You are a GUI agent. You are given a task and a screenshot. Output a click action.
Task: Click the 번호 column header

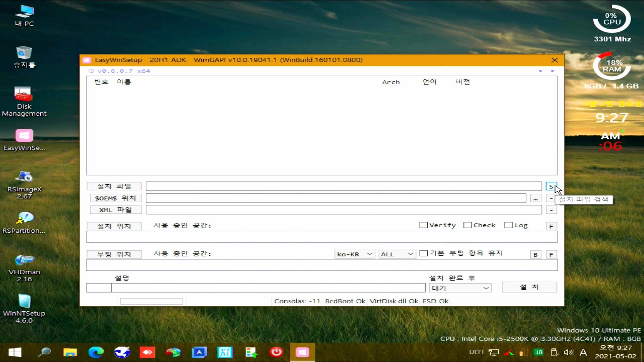click(101, 82)
